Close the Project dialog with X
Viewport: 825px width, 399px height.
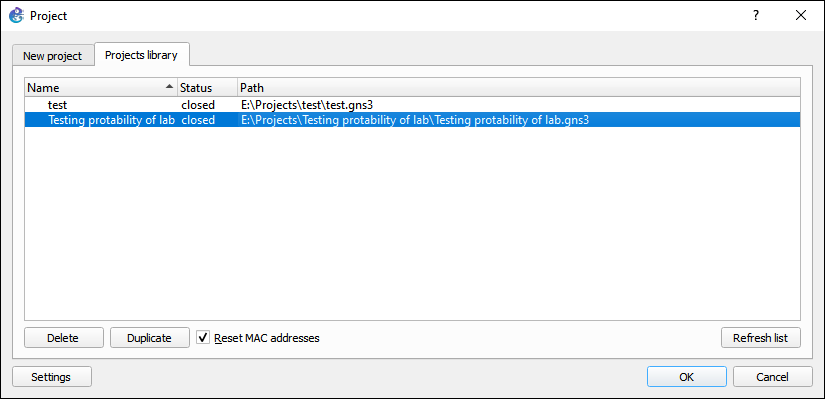pos(801,15)
